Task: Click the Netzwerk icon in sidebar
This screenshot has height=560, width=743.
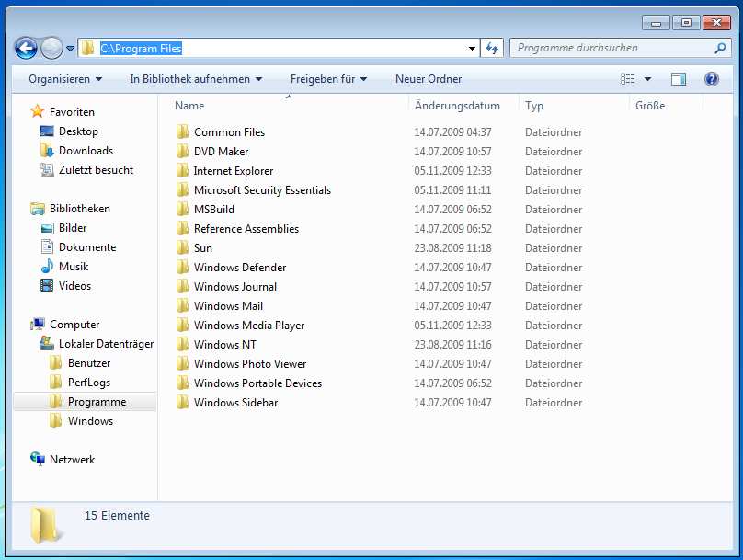Action: (38, 459)
